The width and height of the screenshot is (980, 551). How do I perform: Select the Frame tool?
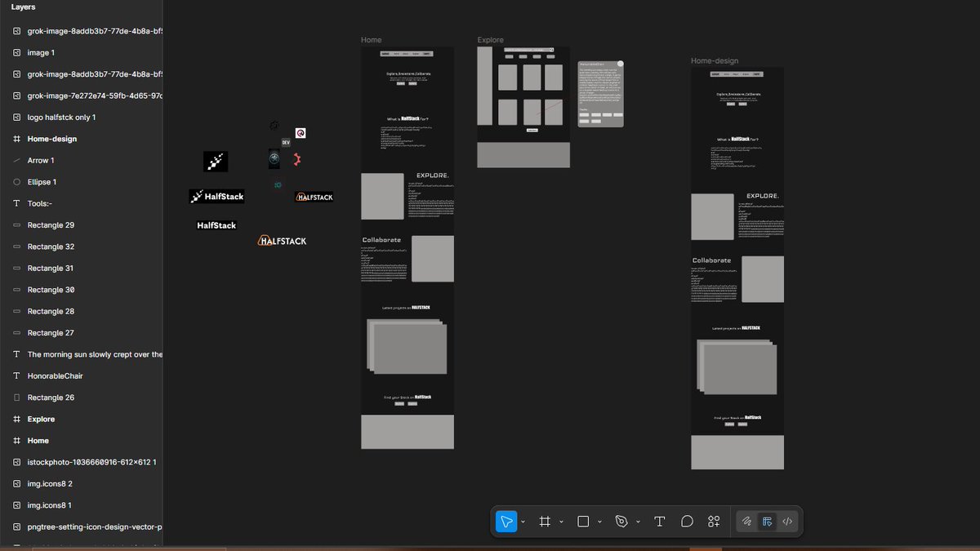pos(545,522)
